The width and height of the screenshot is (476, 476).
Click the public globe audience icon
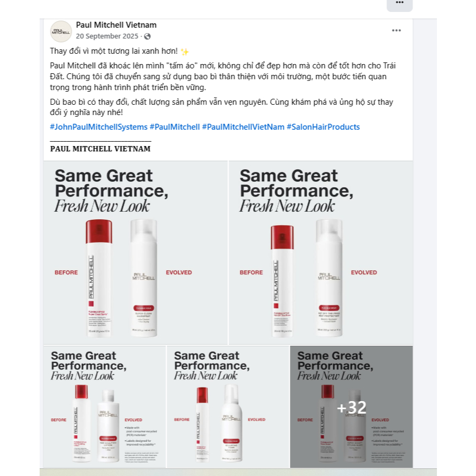pyautogui.click(x=147, y=36)
